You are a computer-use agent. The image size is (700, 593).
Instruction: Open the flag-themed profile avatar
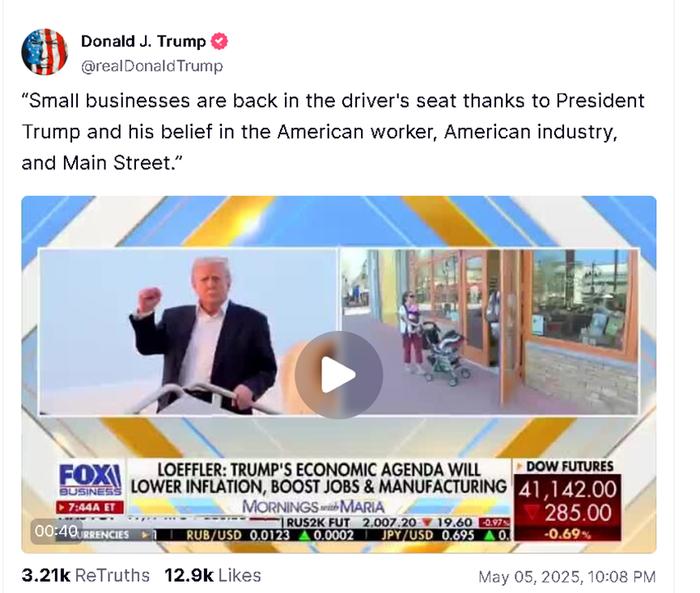tap(44, 52)
